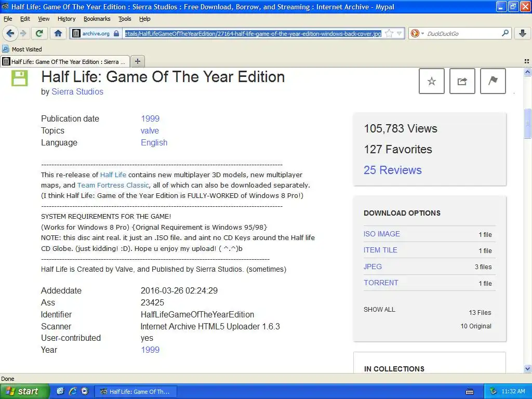
Task: Open the Downloads arrow button
Action: tap(523, 33)
